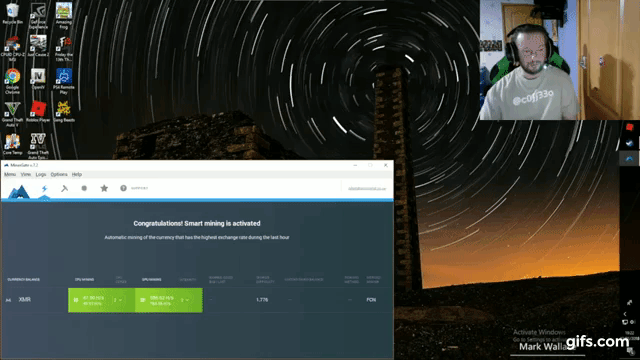Image resolution: width=640 pixels, height=360 pixels.
Task: Click the FCN merged mining value for XMR
Action: click(x=371, y=300)
